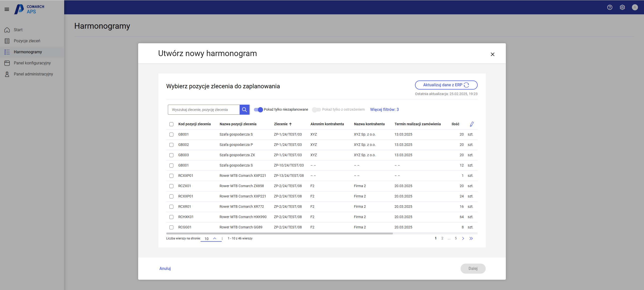Image resolution: width=644 pixels, height=290 pixels.
Task: Open rows-per-page dropdown showing 10
Action: point(211,238)
